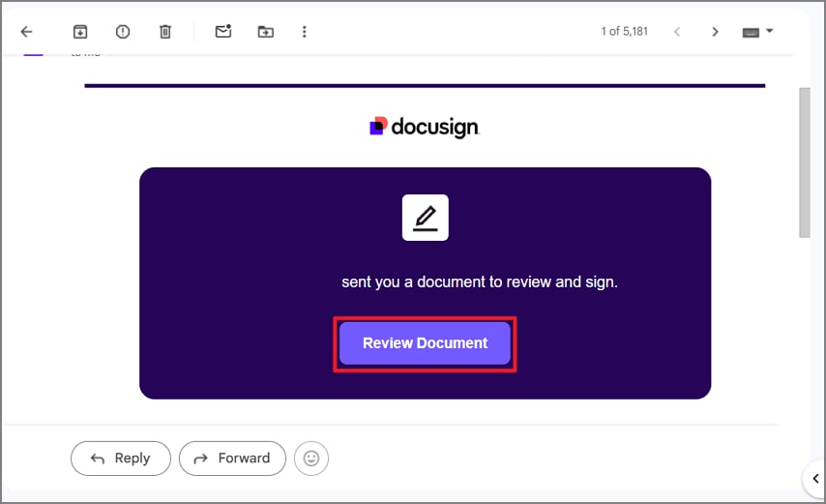Open the three-dot more options menu
Image resolution: width=826 pixels, height=504 pixels.
pos(304,32)
